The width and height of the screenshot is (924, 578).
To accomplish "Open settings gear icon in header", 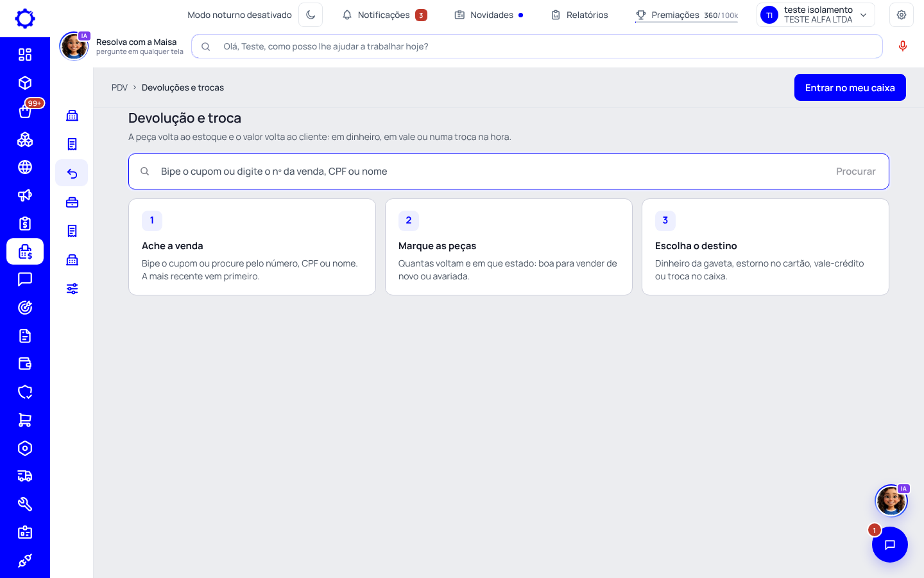I will click(x=902, y=15).
